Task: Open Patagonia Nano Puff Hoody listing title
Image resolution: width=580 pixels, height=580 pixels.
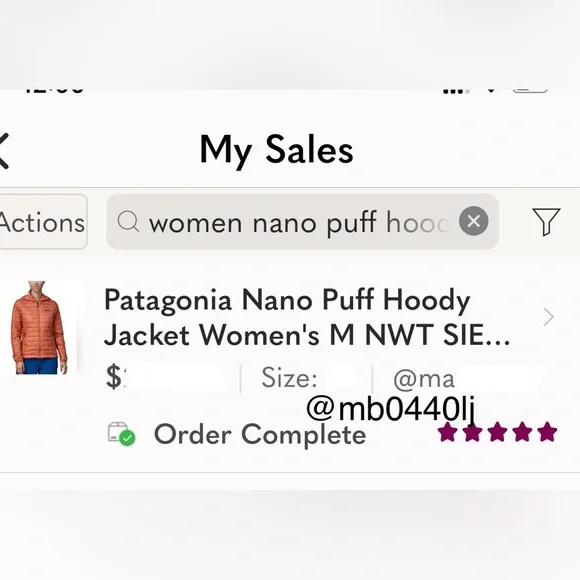Action: (x=307, y=317)
